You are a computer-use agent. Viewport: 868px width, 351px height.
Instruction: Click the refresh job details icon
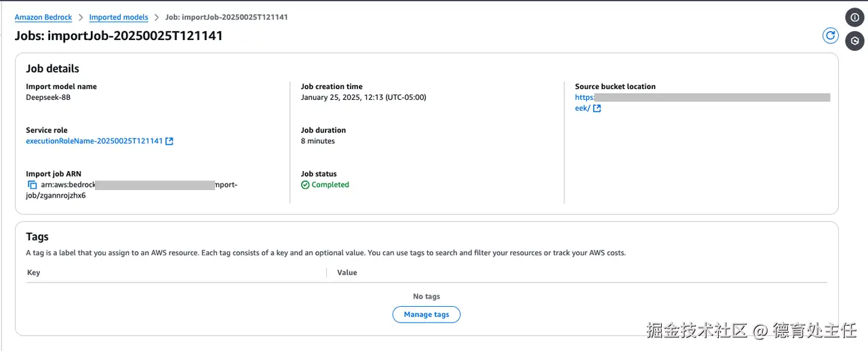pyautogui.click(x=830, y=36)
